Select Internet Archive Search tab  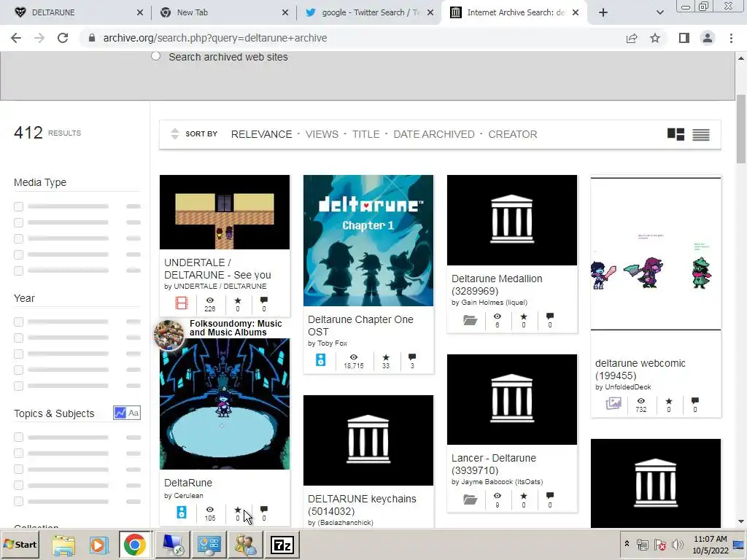point(514,12)
